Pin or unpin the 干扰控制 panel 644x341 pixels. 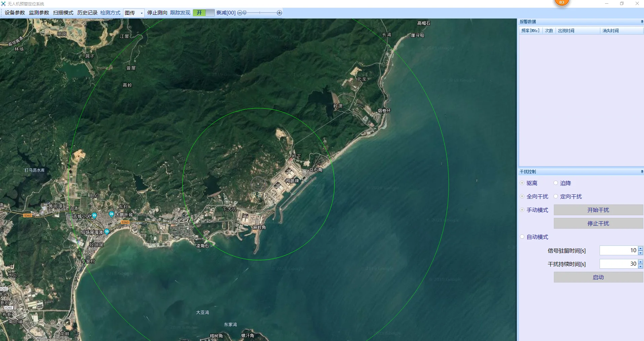pyautogui.click(x=642, y=172)
